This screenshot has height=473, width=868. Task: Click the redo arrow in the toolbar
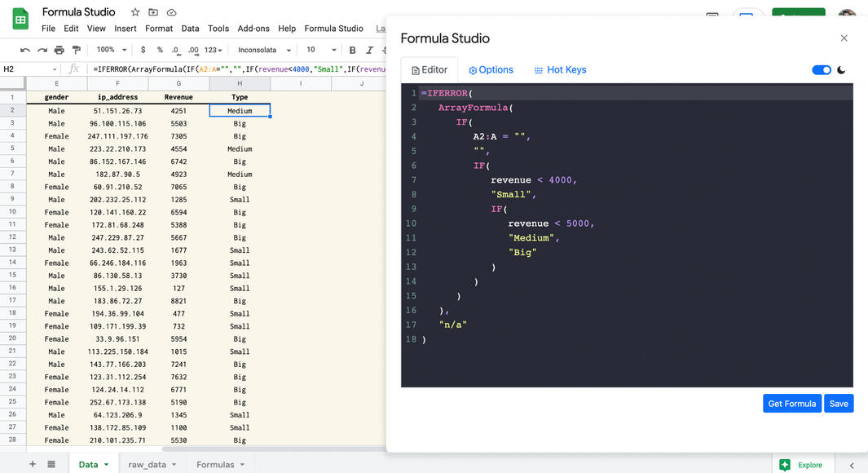(x=42, y=50)
